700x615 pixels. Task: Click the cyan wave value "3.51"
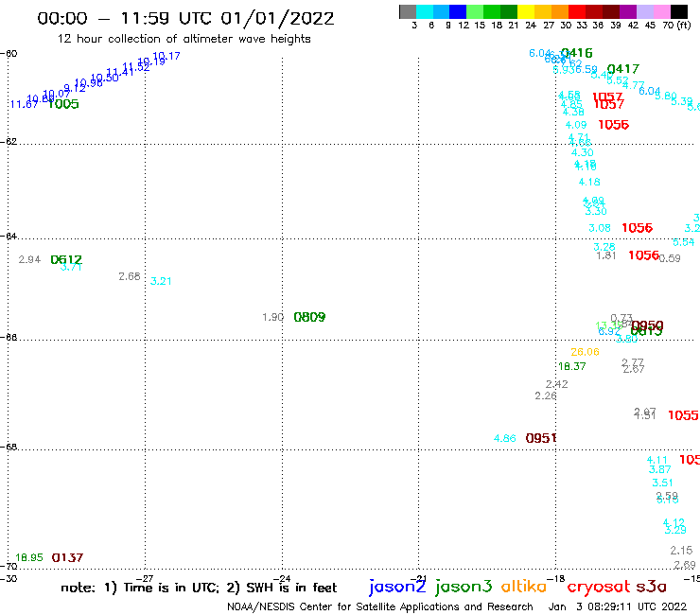(x=662, y=483)
